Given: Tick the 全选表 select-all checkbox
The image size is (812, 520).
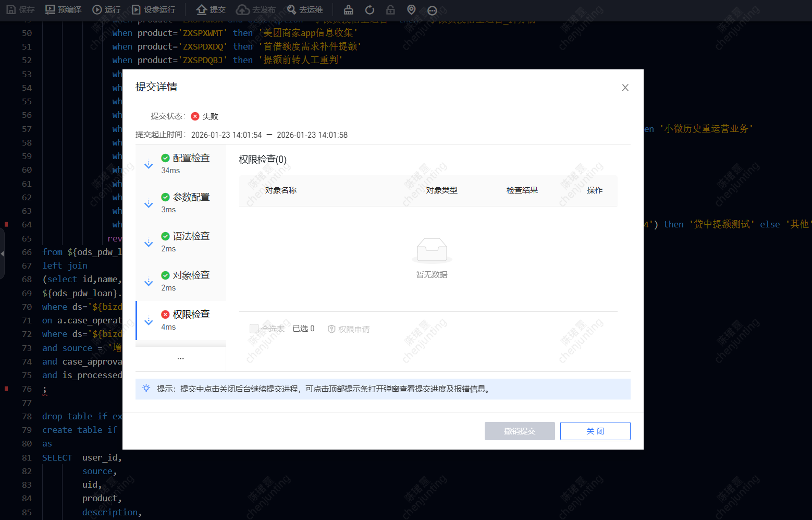Looking at the screenshot, I should 254,329.
